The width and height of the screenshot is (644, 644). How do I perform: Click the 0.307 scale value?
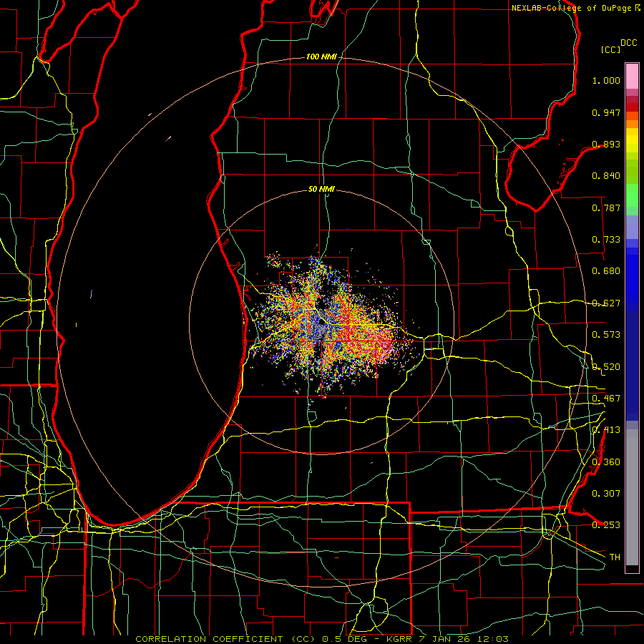[606, 494]
